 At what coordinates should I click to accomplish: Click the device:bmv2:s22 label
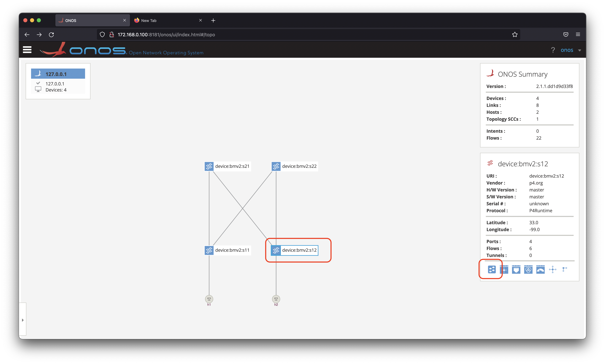299,166
